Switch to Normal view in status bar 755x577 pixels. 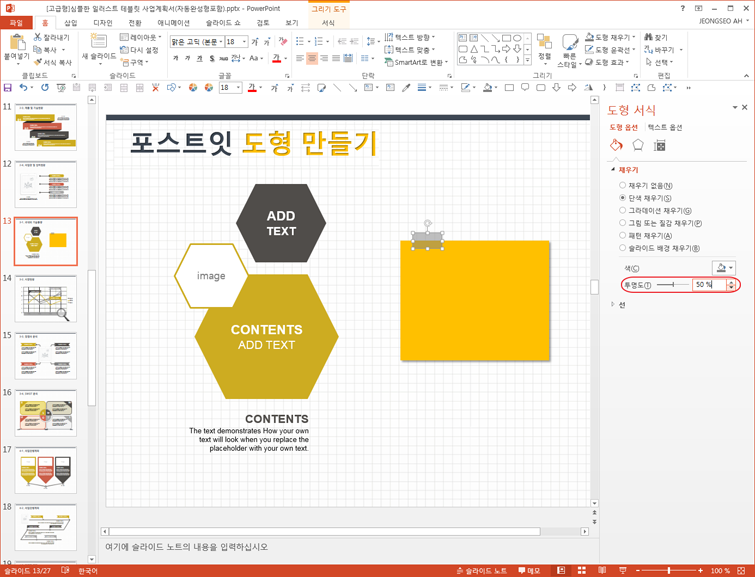561,570
